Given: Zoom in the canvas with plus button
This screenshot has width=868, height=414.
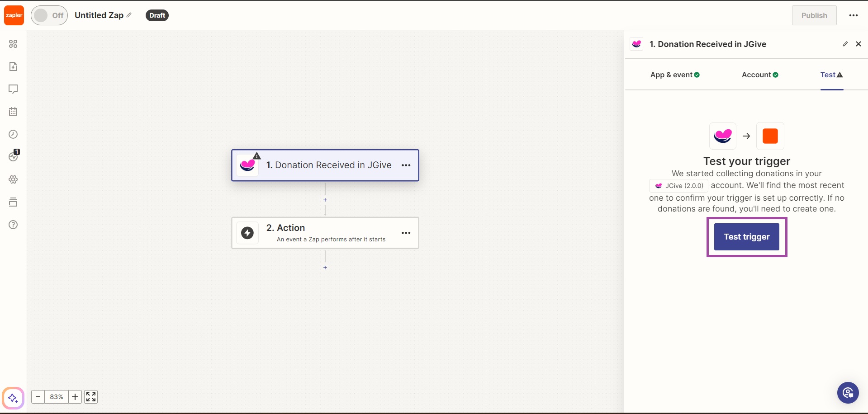Looking at the screenshot, I should pyautogui.click(x=75, y=397).
